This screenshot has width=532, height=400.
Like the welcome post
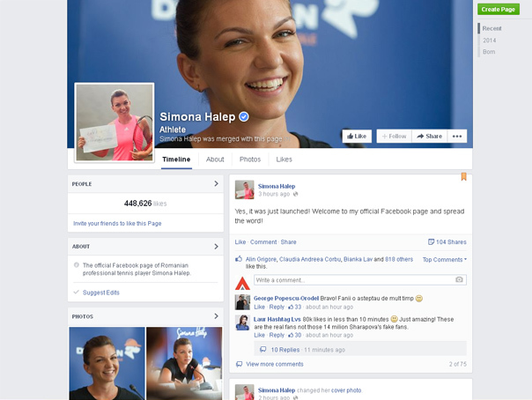[240, 242]
